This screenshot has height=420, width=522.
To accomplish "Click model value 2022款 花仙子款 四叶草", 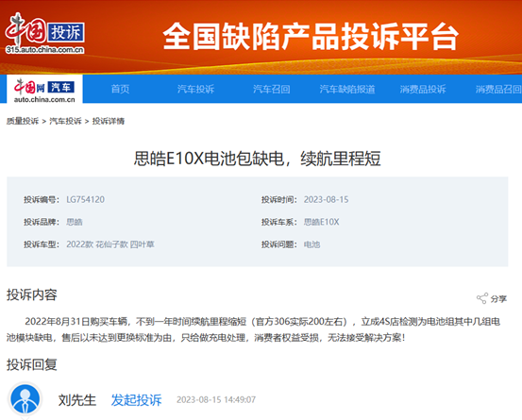I will [x=110, y=244].
